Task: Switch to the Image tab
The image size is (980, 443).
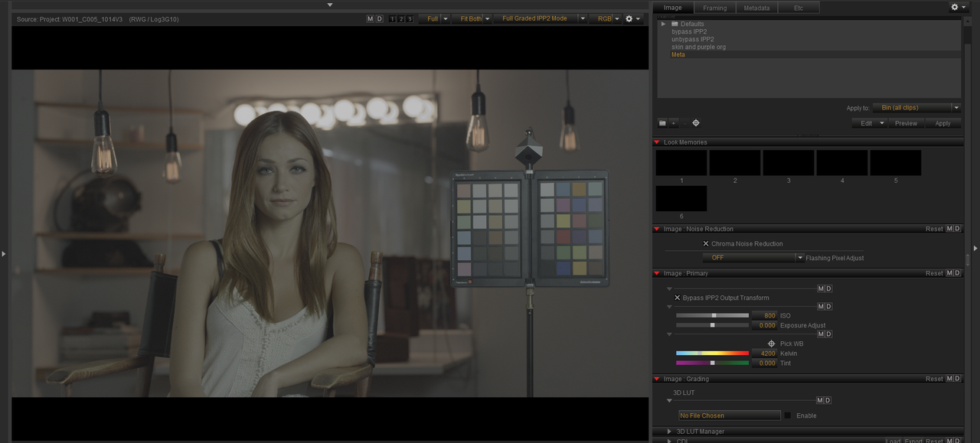Action: pos(672,8)
